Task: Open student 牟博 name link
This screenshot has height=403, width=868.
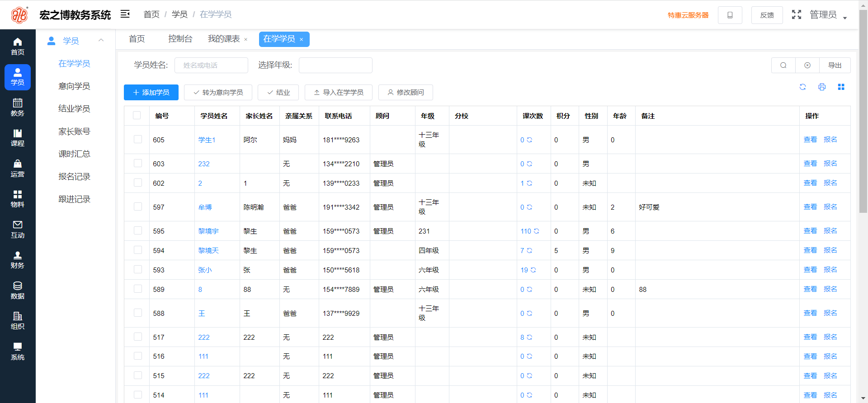Action: 205,207
